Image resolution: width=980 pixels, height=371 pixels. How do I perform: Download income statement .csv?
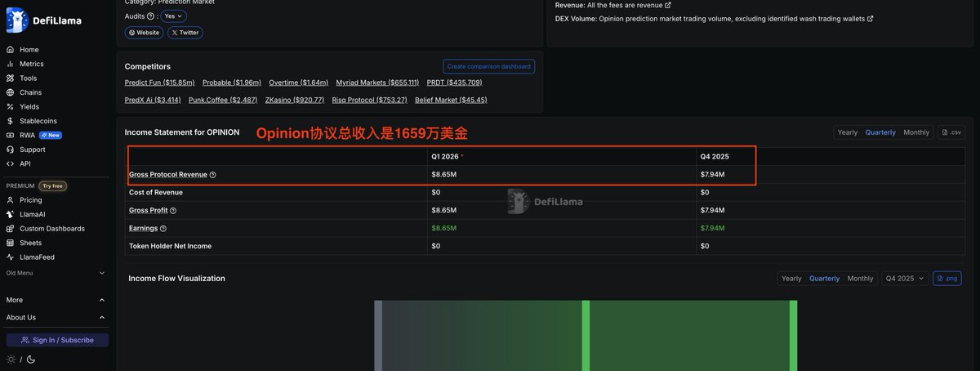pos(953,132)
